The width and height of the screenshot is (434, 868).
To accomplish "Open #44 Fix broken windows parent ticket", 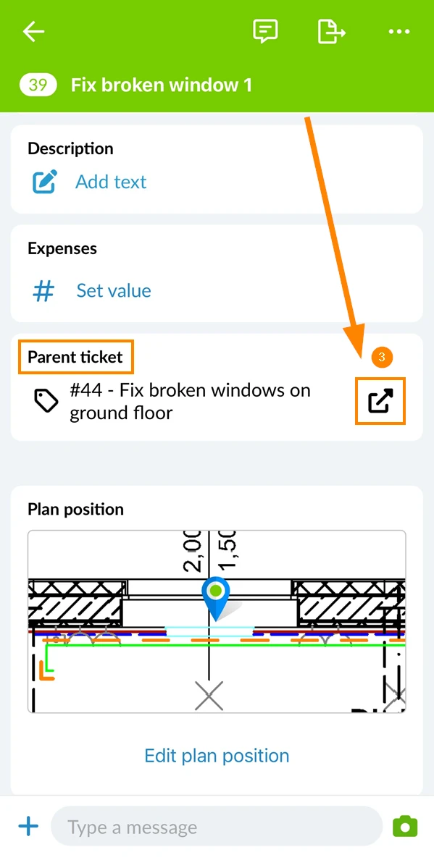I will 190,401.
